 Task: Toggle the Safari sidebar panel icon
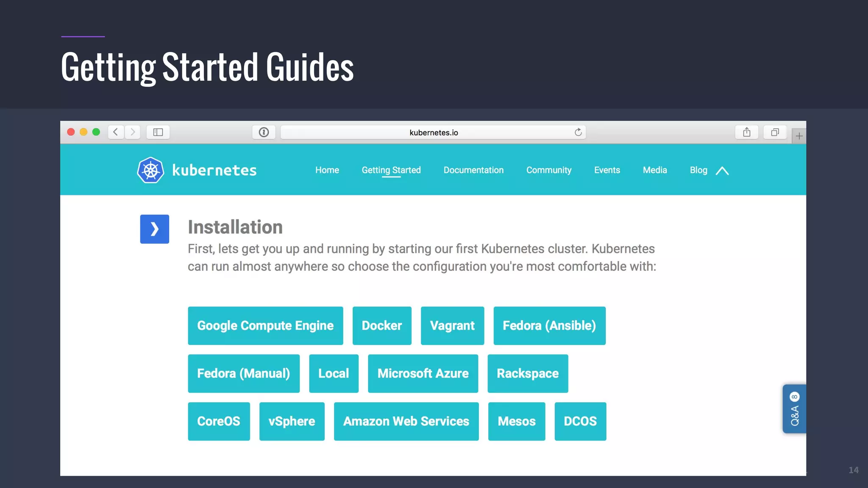click(158, 132)
